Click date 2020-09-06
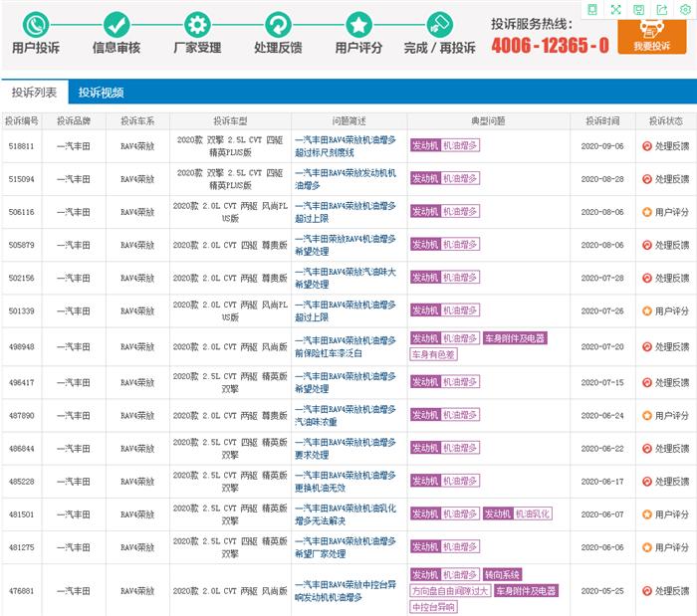The width and height of the screenshot is (697, 616). click(x=602, y=146)
